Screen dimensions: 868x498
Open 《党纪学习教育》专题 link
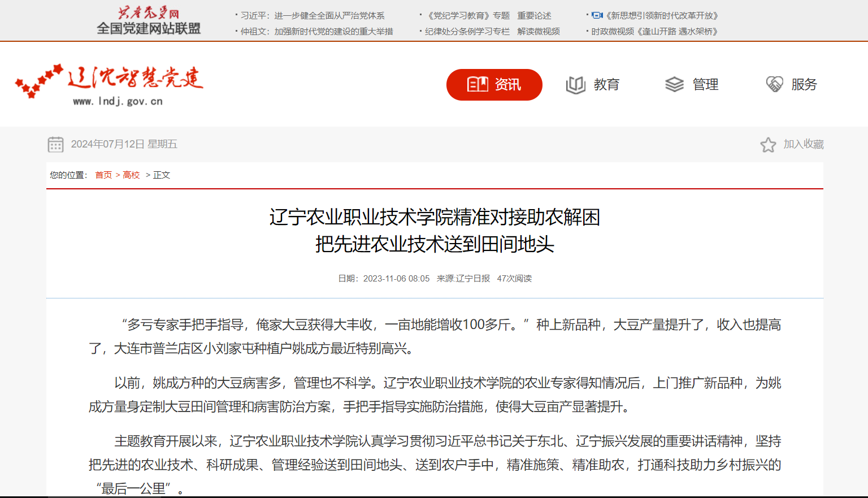[467, 16]
